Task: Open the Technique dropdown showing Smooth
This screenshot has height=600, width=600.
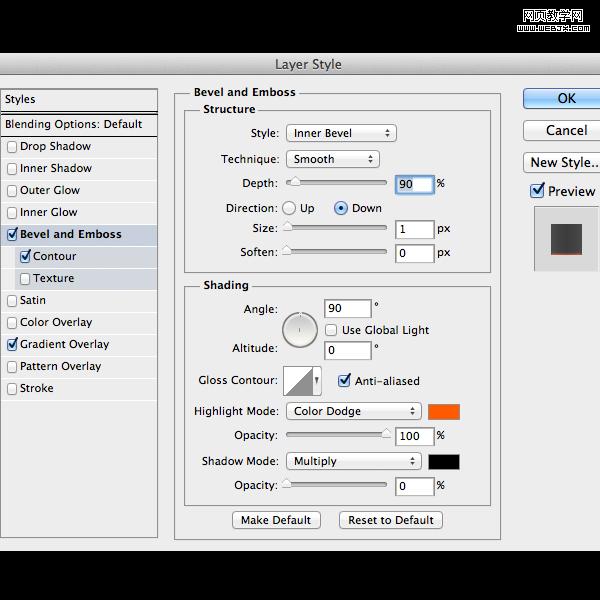Action: pos(333,159)
